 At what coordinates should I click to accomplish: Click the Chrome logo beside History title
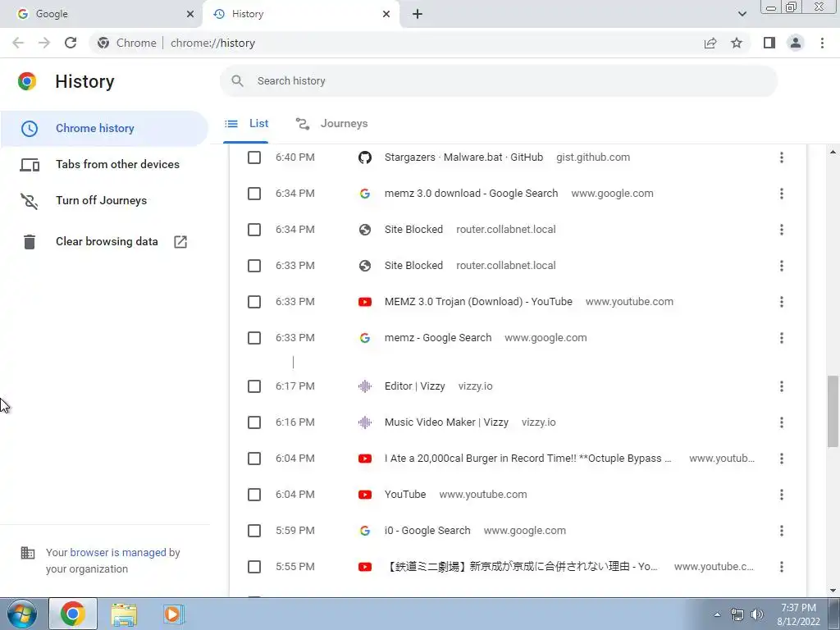(27, 81)
